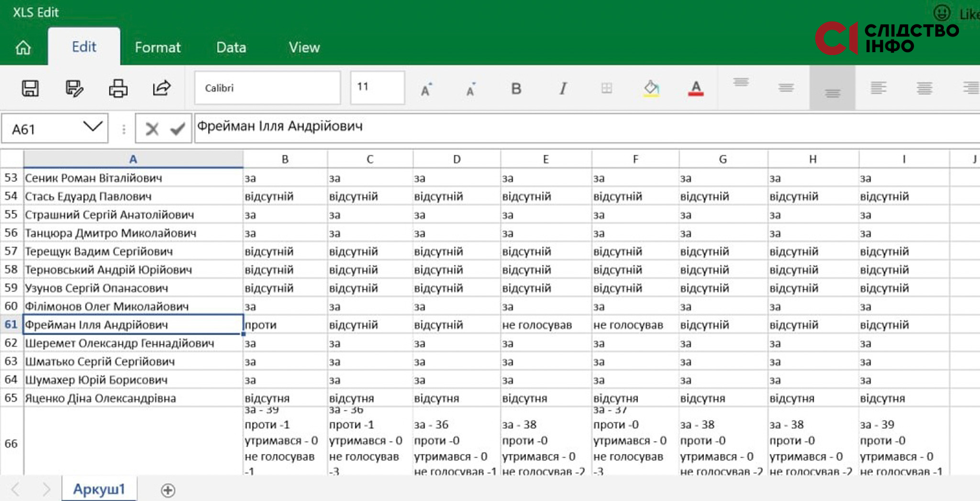
Task: Select cell Танцюра Дмитро Миколайович
Action: click(134, 233)
